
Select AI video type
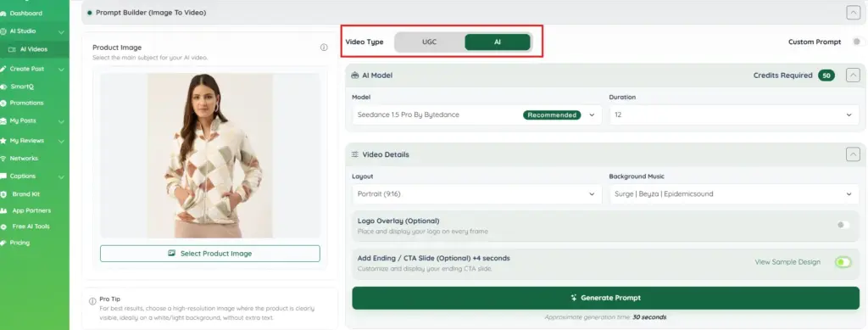click(497, 42)
